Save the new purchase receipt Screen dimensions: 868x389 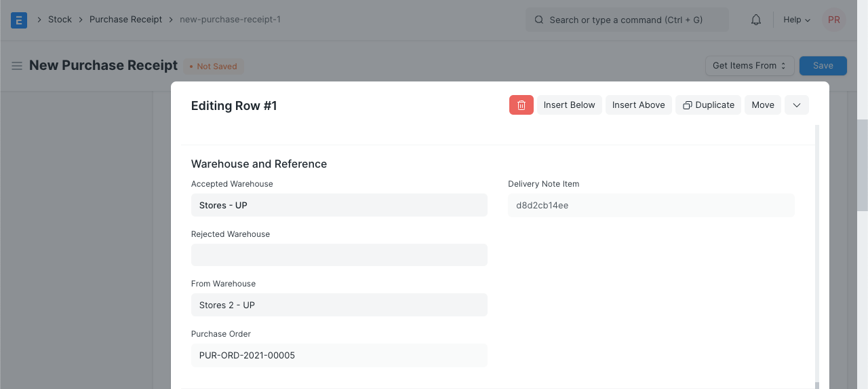pyautogui.click(x=823, y=66)
